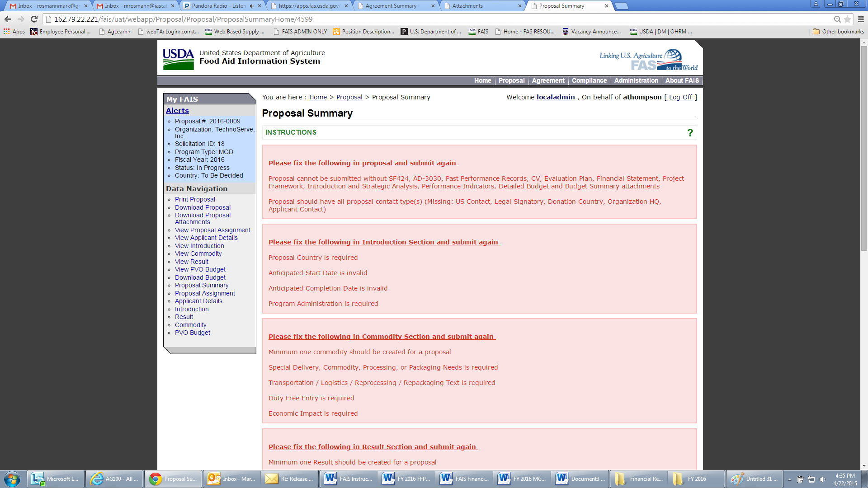Click the Windows Start button
Screen dimensions: 868x488
point(12,479)
